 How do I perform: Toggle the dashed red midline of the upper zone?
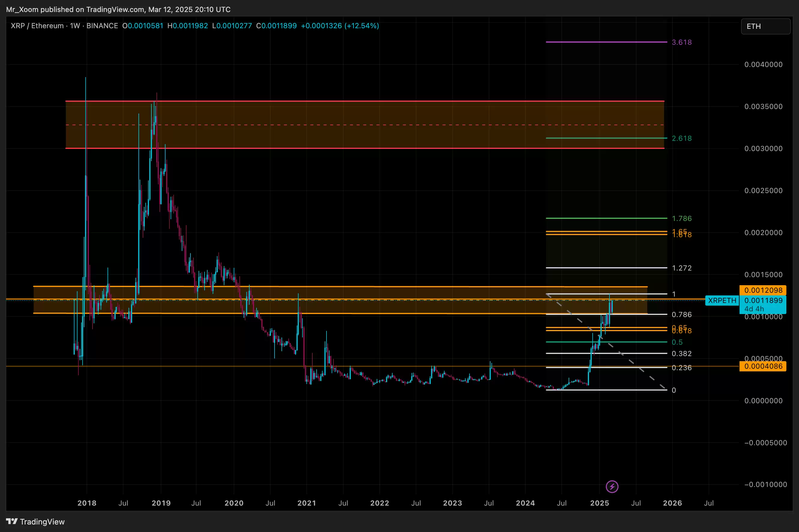click(x=339, y=125)
